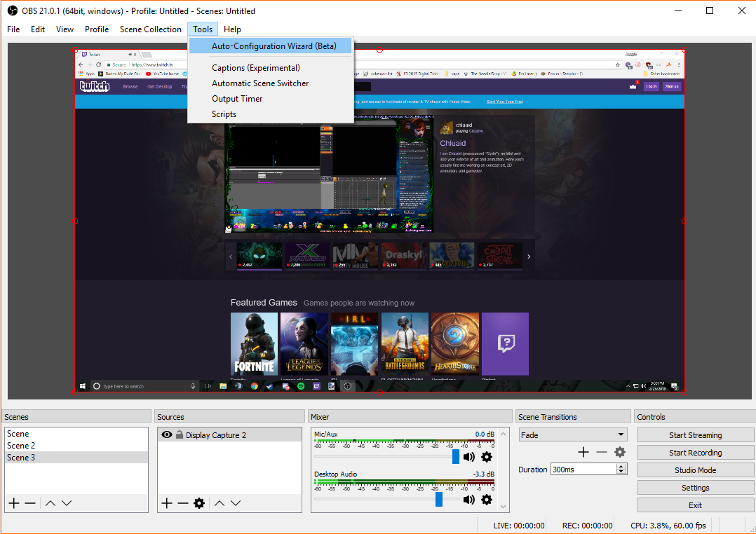Open the Help menu
Image resolution: width=756 pixels, height=534 pixels.
click(232, 29)
